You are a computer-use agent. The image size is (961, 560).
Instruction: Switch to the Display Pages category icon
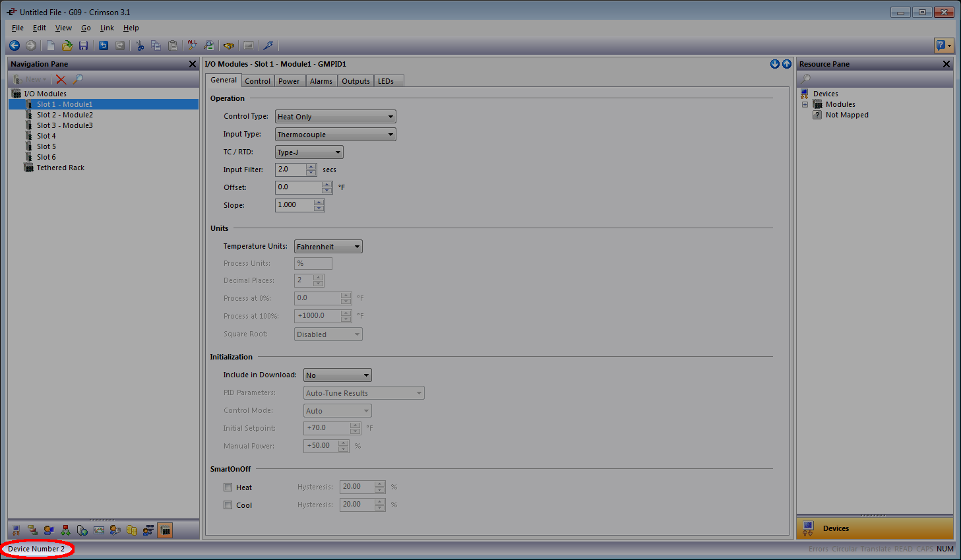pyautogui.click(x=49, y=530)
